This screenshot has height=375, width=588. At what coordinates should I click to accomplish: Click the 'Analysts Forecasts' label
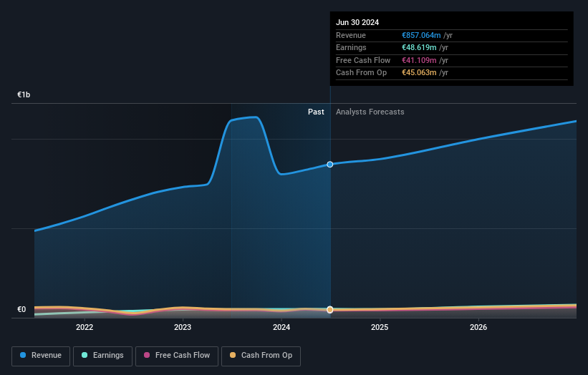(x=370, y=112)
